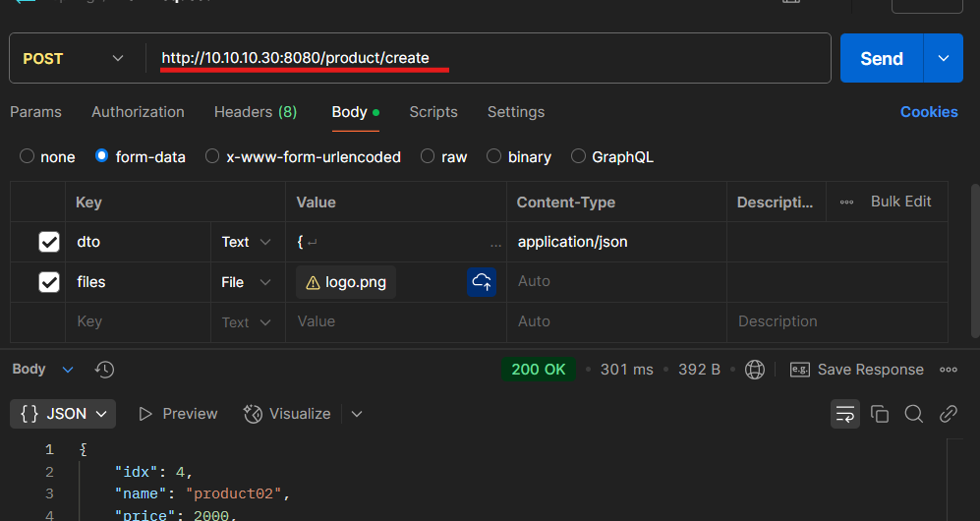Click the logo.png file chip
This screenshot has height=521, width=980.
pos(346,282)
